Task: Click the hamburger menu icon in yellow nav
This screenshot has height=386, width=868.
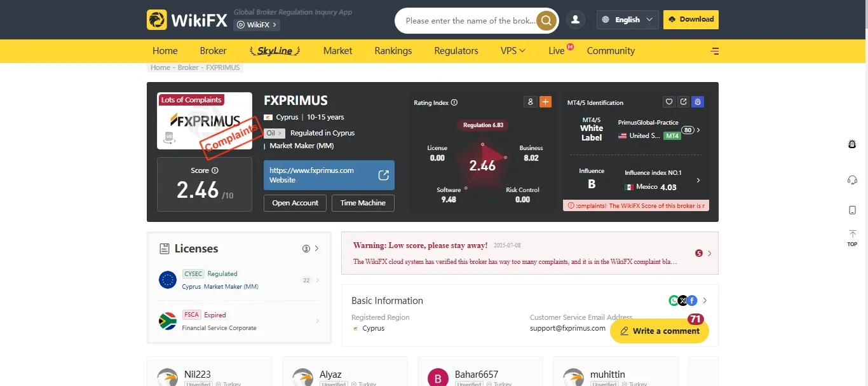Action: [715, 51]
